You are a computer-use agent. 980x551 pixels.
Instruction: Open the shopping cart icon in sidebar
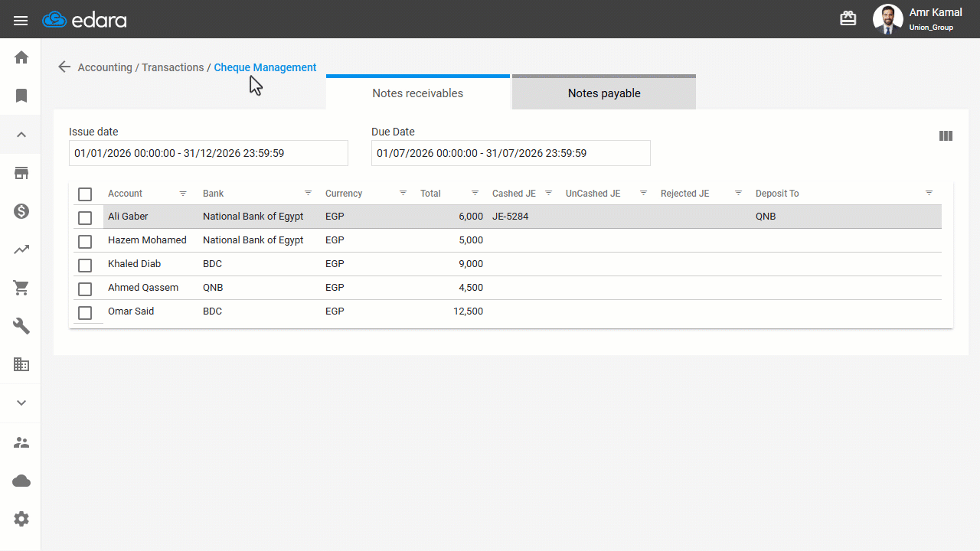21,288
